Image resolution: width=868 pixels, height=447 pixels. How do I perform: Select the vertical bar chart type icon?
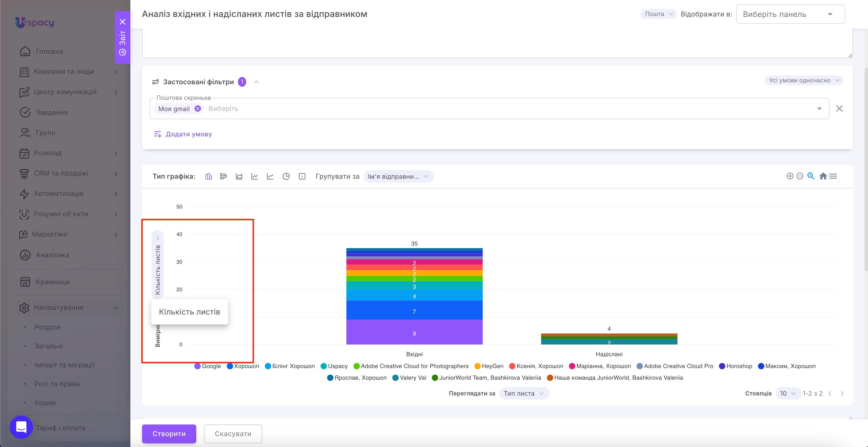point(209,176)
